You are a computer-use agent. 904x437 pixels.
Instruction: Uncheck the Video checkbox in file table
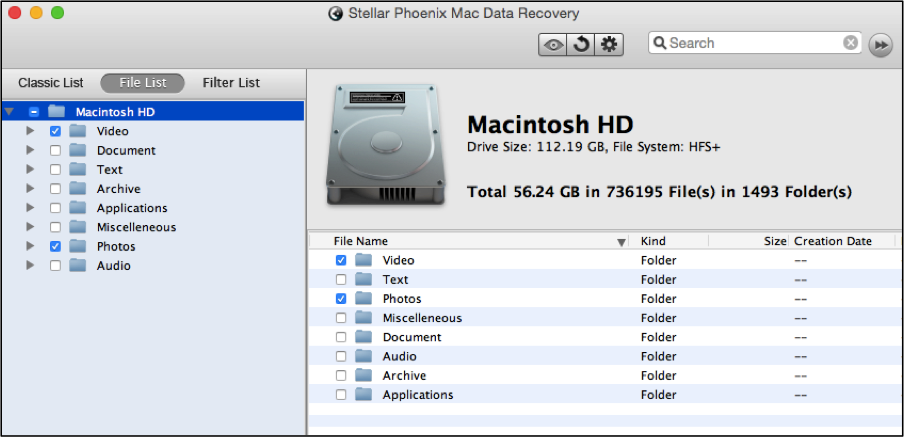(x=341, y=260)
